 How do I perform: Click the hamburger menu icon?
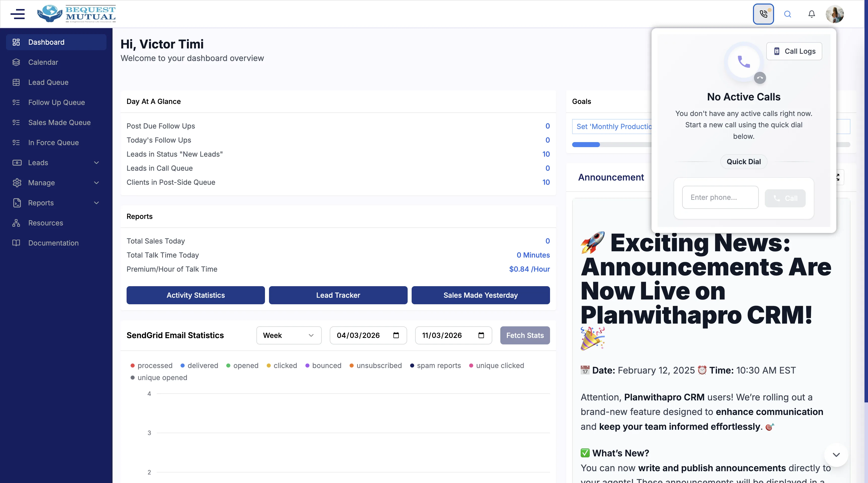coord(18,14)
